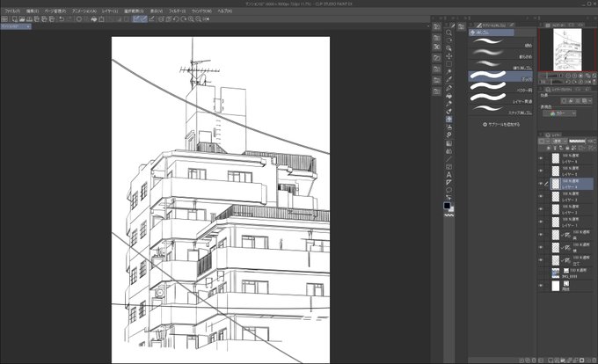Image resolution: width=598 pixels, height=364 pixels.
Task: Toggle Snap to special ruler in command bar
Action: (x=143, y=19)
